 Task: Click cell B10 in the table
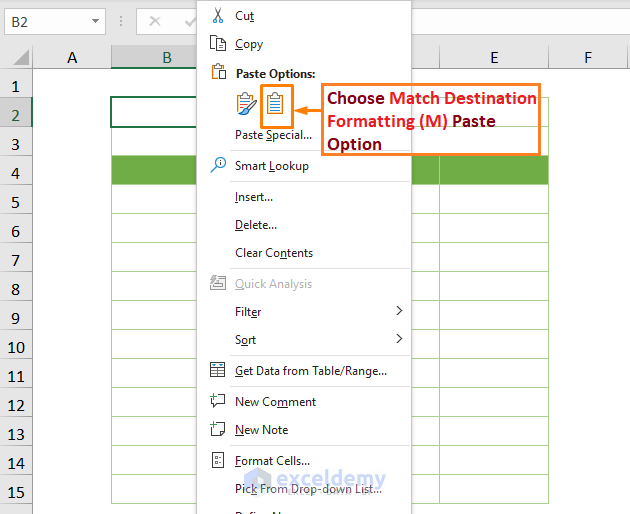point(154,344)
